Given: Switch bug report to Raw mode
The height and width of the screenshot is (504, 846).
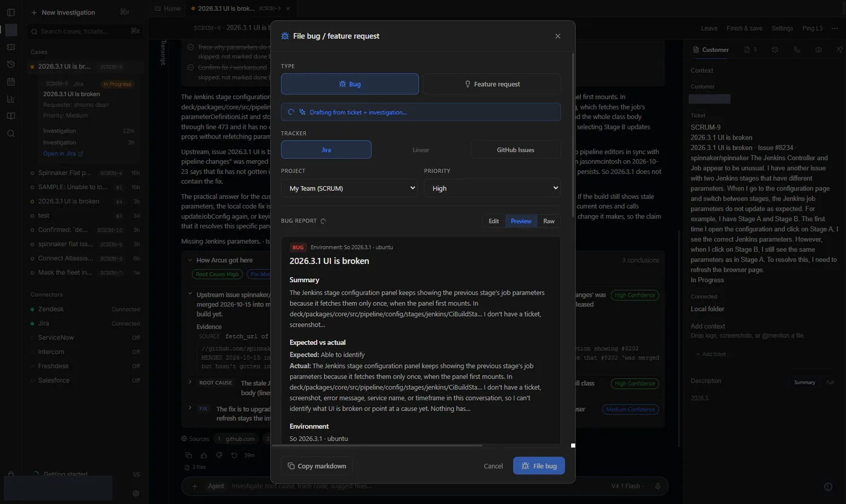Looking at the screenshot, I should point(549,221).
